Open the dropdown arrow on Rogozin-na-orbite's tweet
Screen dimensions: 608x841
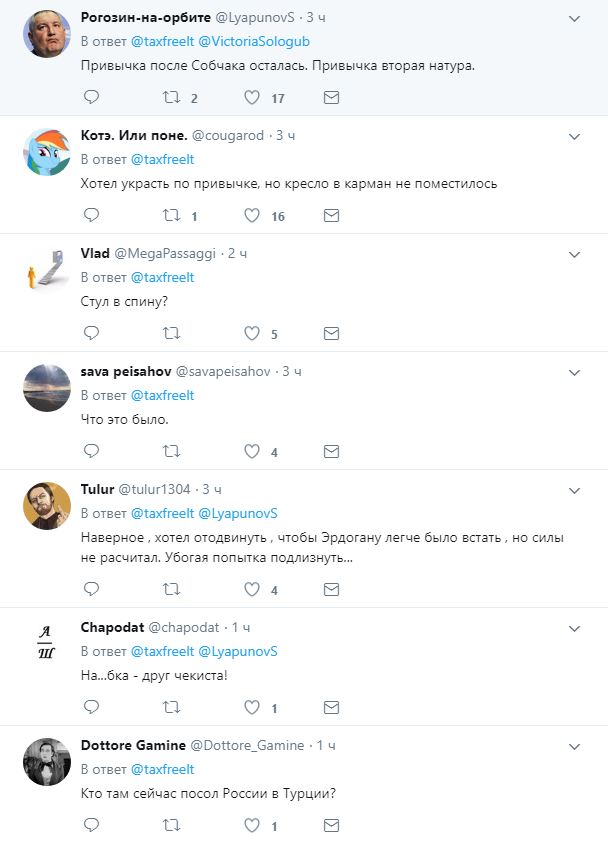click(x=574, y=18)
